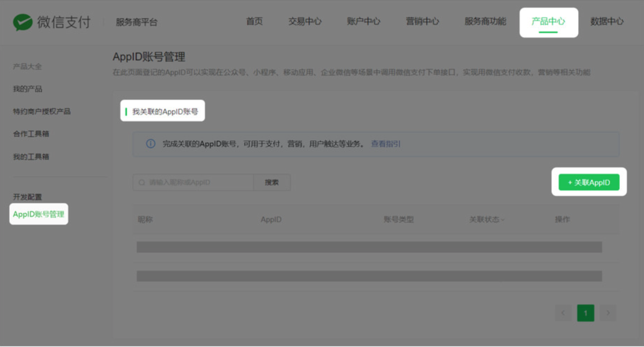Click the search magnifier icon
This screenshot has width=644, height=347.
coord(142,183)
